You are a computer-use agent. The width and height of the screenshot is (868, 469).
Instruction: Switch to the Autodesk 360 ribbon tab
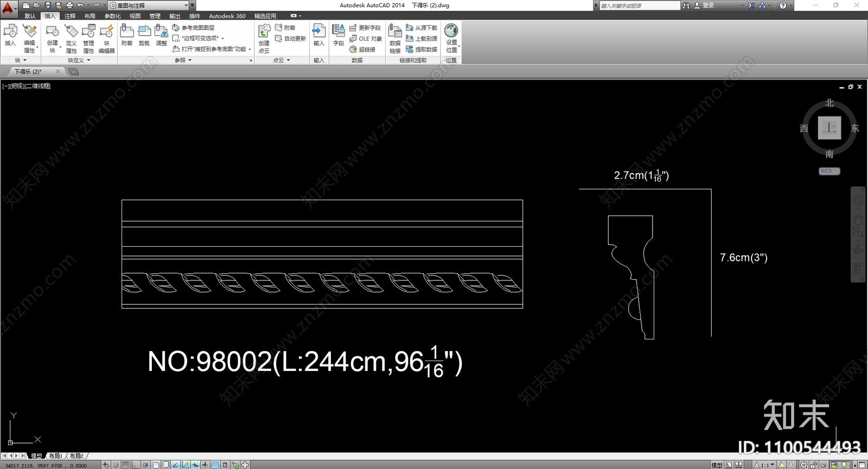tap(227, 16)
